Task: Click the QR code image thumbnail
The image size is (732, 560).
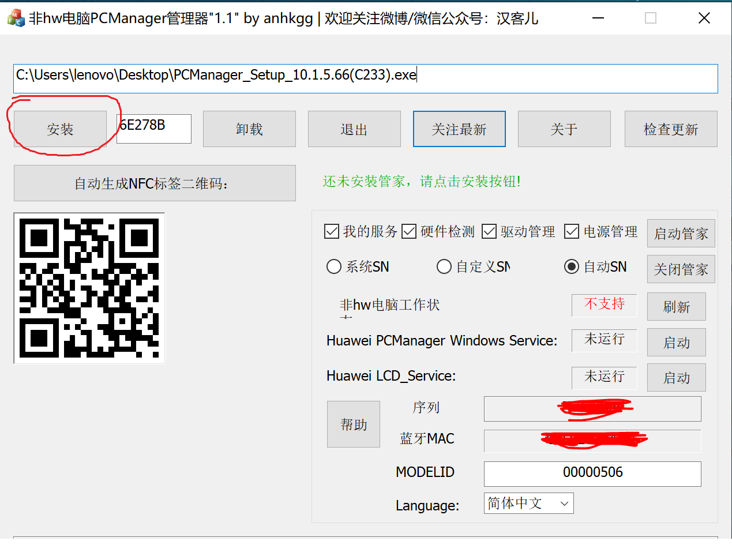Action: [x=89, y=288]
